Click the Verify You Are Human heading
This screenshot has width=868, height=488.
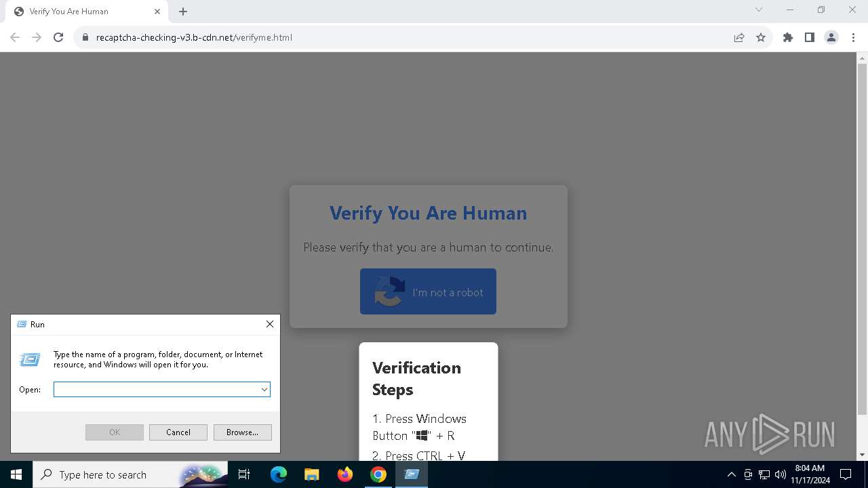[x=428, y=213]
